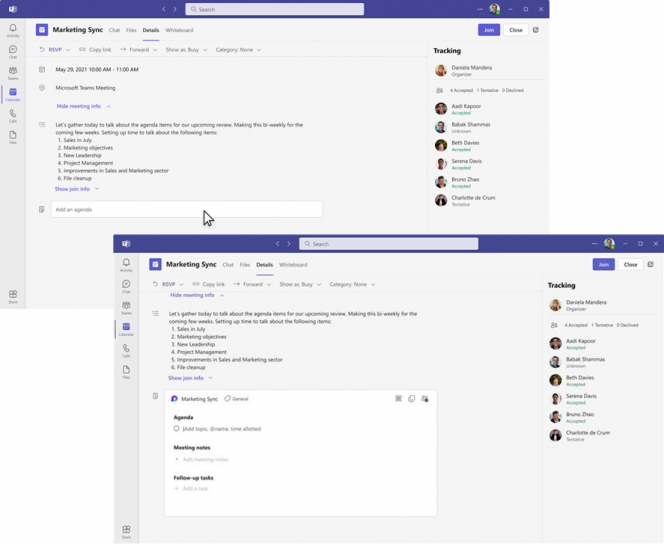Screen dimensions: 664x544
Task: Open the back window's more options ellipsis
Action: click(x=479, y=9)
